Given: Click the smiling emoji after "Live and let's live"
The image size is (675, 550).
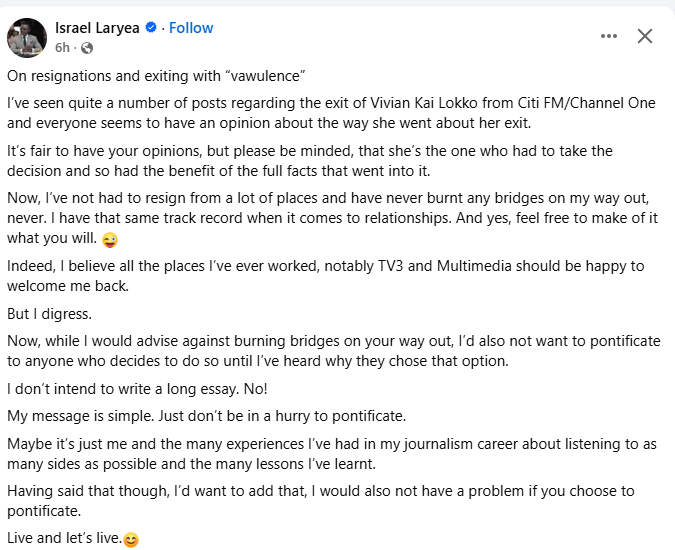Looking at the screenshot, I should [x=131, y=540].
